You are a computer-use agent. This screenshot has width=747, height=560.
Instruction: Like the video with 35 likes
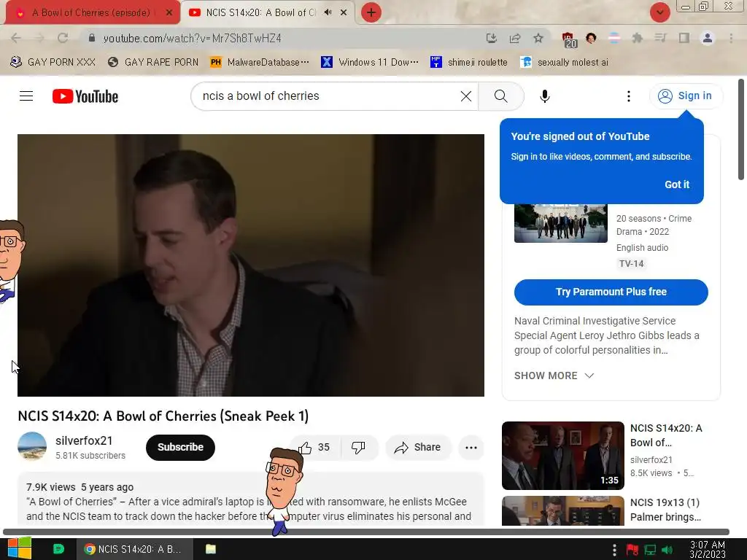click(x=314, y=447)
